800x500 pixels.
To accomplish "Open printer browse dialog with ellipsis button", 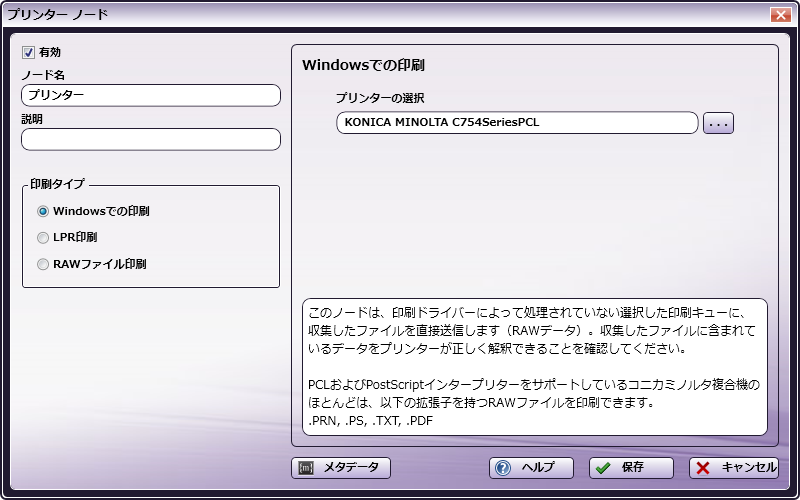I will 718,123.
